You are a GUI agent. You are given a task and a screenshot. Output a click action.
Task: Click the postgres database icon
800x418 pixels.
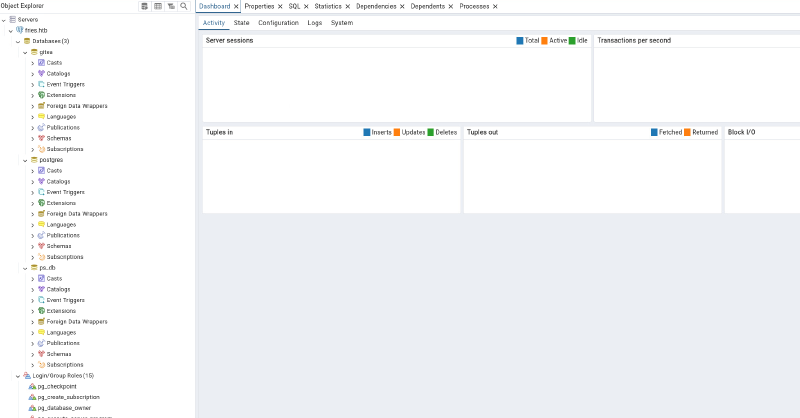(x=34, y=160)
